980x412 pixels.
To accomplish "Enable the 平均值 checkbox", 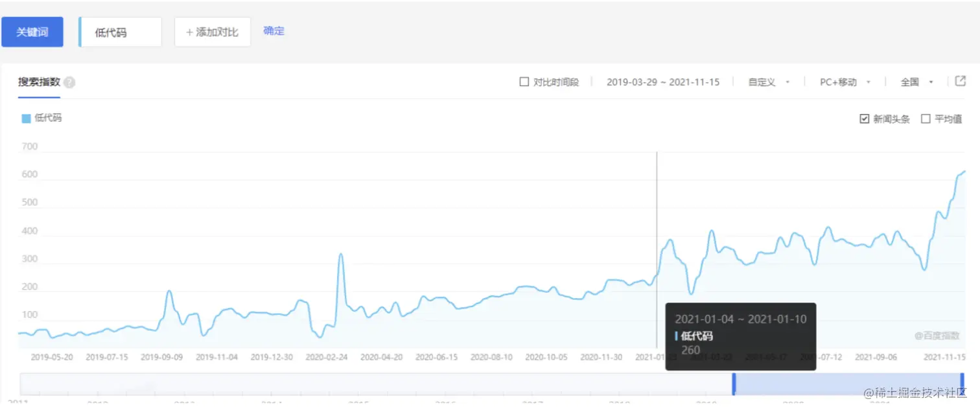I will (926, 119).
